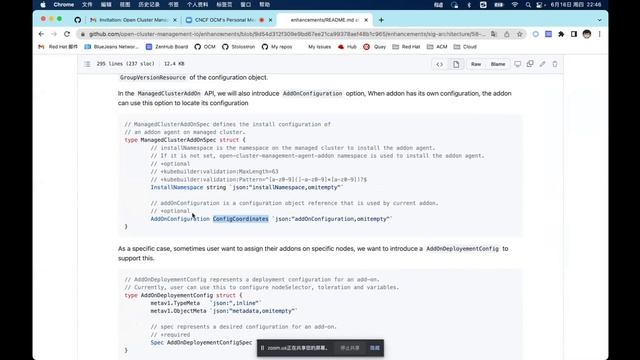Reload the current page
The image size is (640, 360).
tap(67, 34)
